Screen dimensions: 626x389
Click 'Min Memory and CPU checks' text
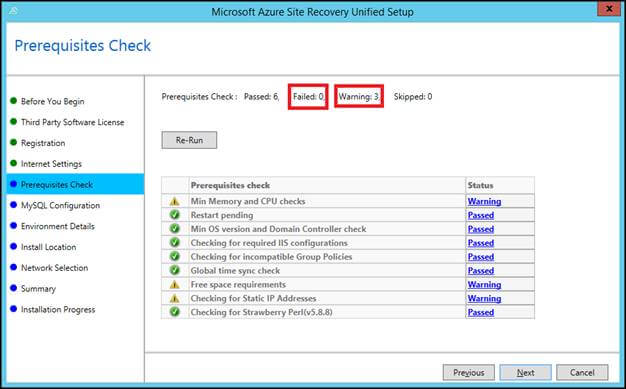click(248, 201)
